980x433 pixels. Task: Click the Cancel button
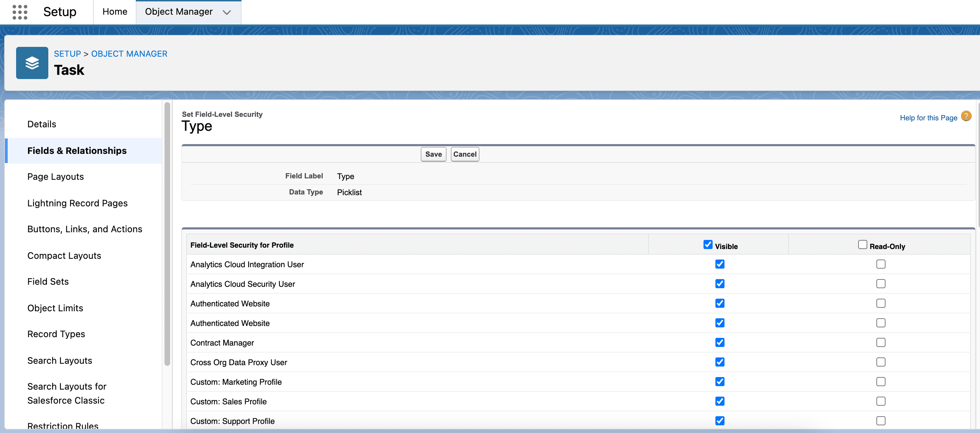tap(464, 154)
